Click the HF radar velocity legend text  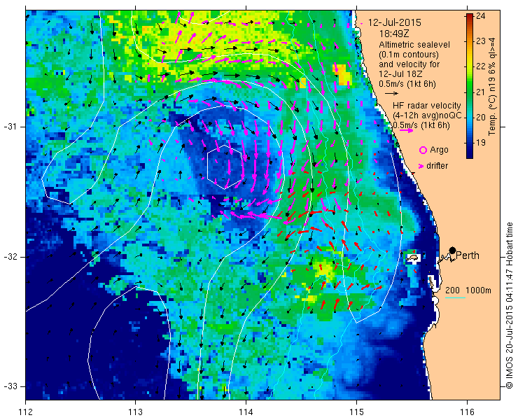coord(427,106)
